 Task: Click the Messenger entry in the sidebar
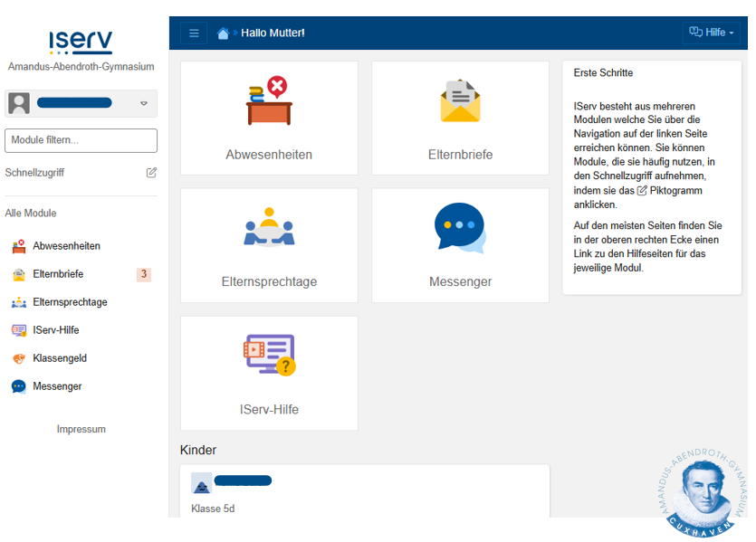57,386
